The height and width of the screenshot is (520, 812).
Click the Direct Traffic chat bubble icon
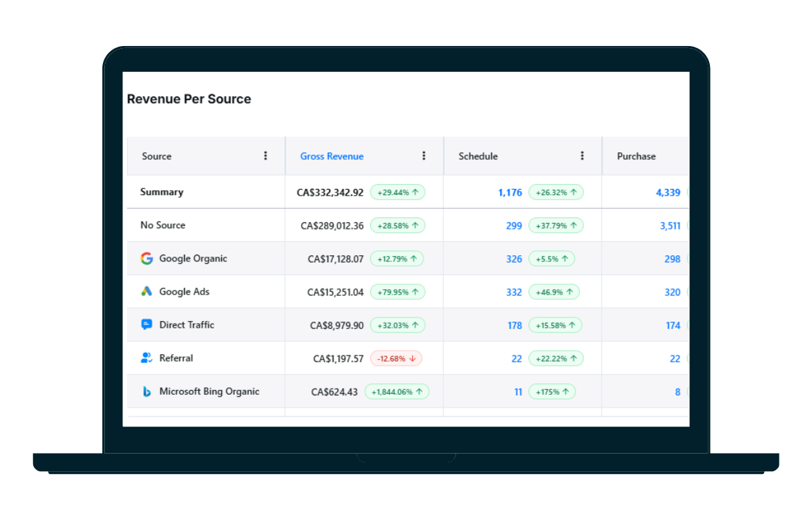tap(146, 324)
